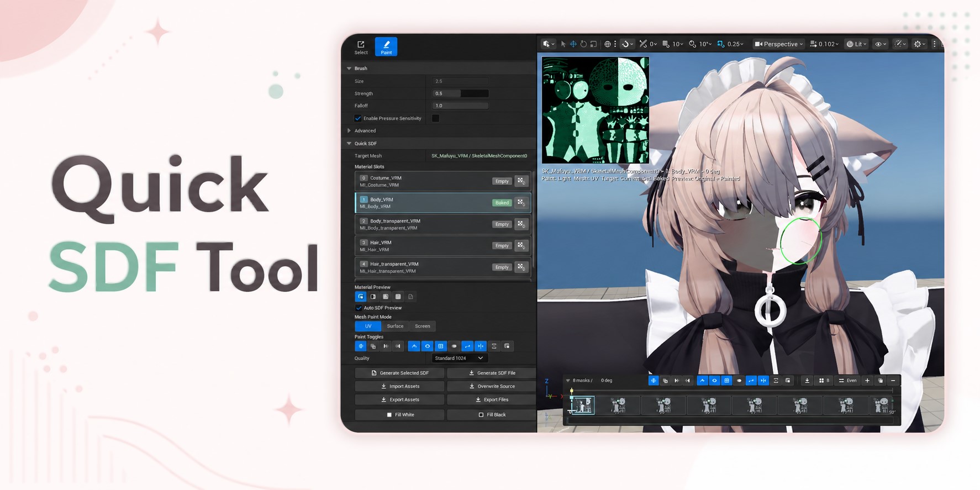980x490 pixels.
Task: Click the Baked status on Body_VRM
Action: [x=502, y=203]
